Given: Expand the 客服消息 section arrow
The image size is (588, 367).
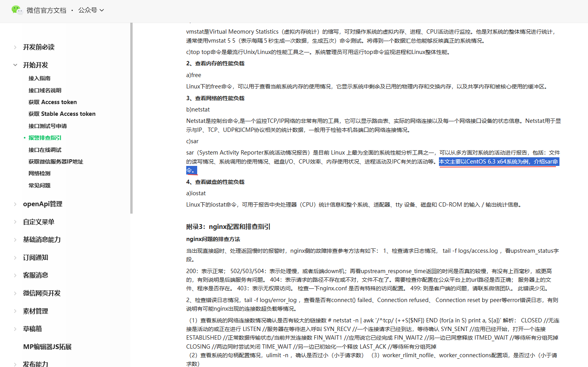Looking at the screenshot, I should [15, 275].
